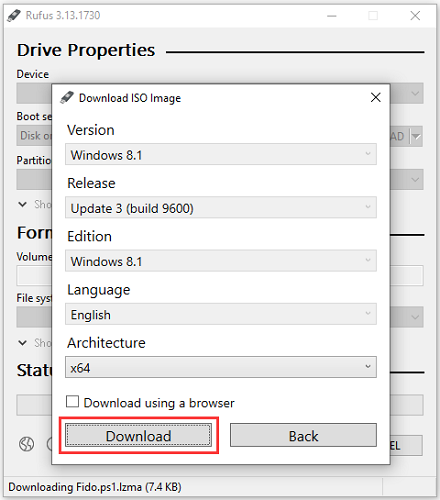
Task: Click the 'Language' label
Action: 99,290
